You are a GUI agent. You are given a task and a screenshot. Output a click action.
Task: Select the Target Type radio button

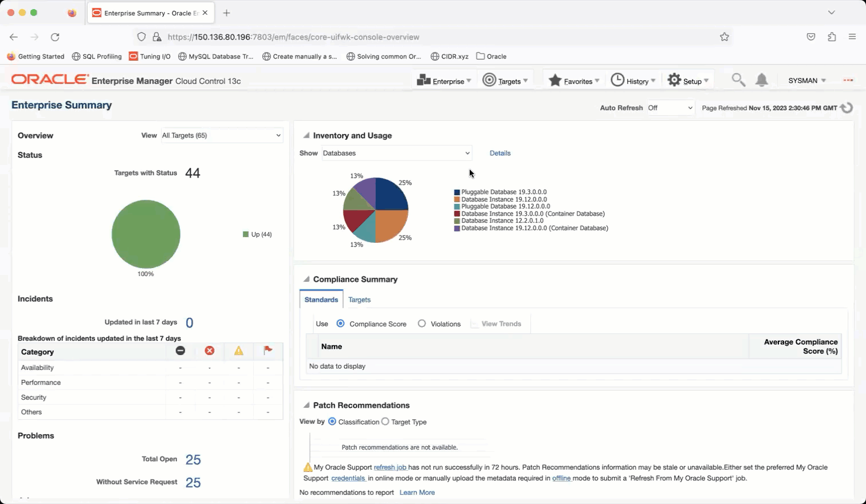click(385, 422)
